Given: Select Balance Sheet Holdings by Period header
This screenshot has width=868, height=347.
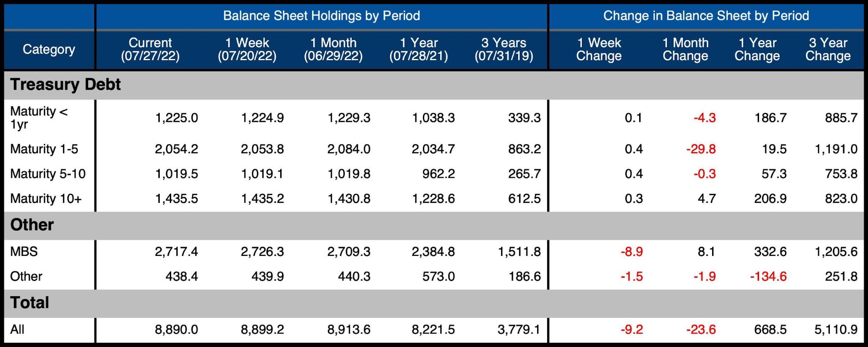Looking at the screenshot, I should tap(321, 16).
